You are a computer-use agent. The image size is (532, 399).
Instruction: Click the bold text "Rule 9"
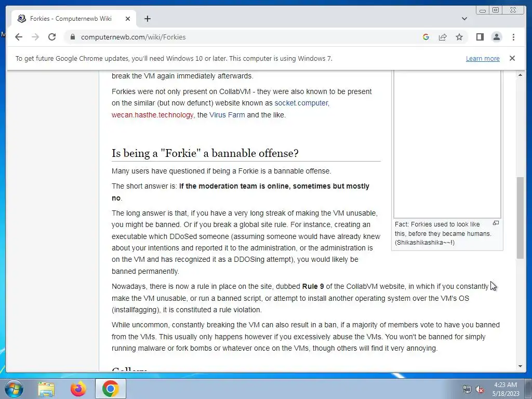tap(313, 286)
